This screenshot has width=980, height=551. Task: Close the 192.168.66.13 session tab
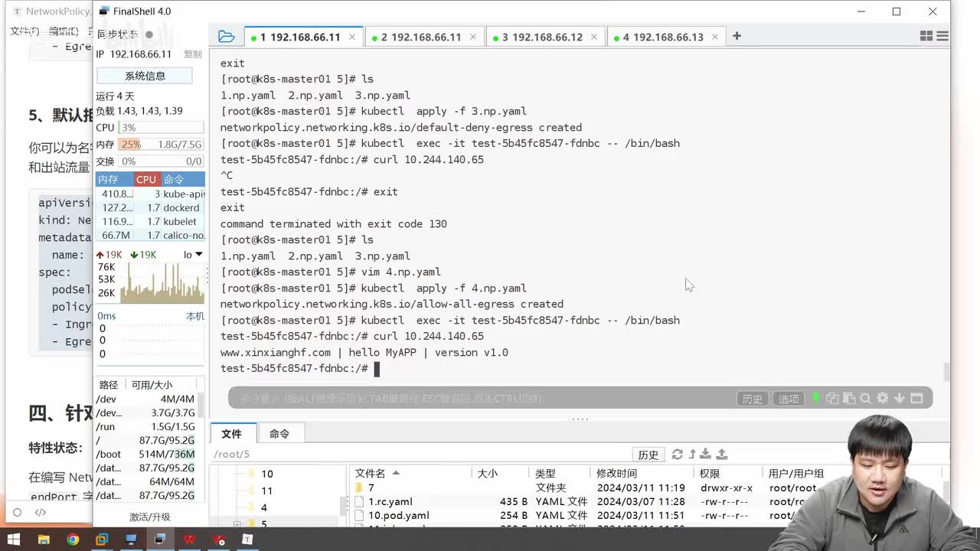[715, 37]
